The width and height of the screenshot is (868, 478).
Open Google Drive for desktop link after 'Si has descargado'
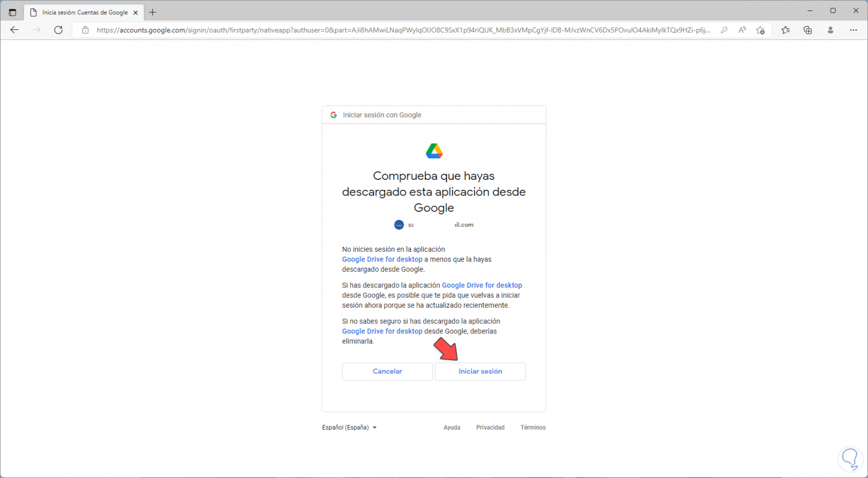tap(482, 285)
